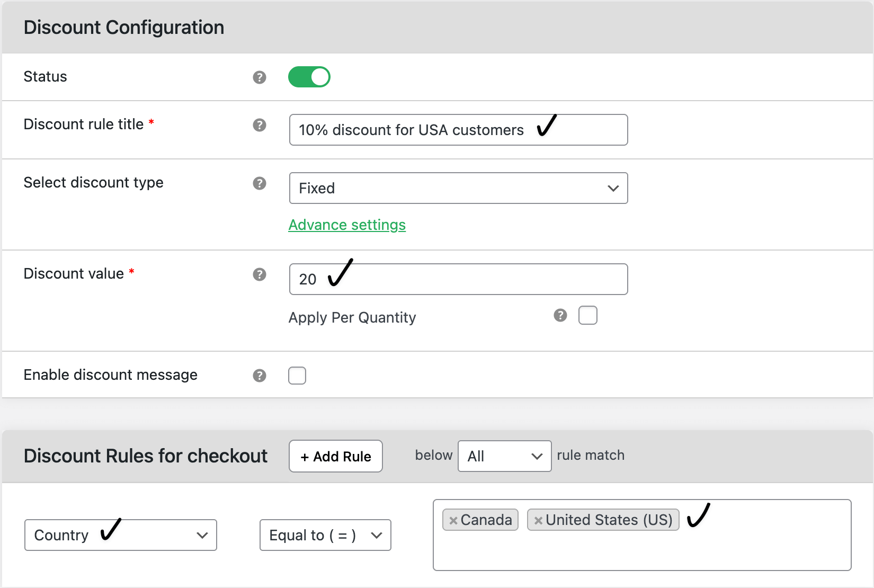Remove Canada tag from country list
Viewport: 874px width, 588px height.
tap(453, 521)
